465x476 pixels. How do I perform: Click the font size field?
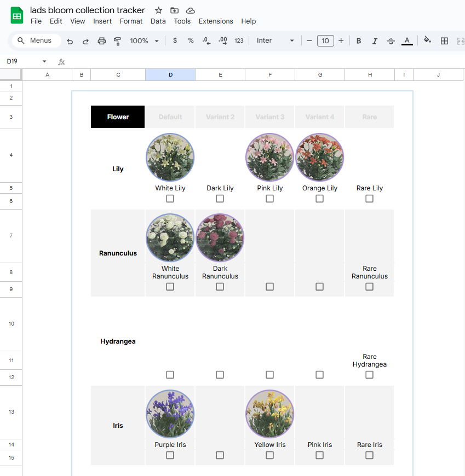pyautogui.click(x=325, y=40)
